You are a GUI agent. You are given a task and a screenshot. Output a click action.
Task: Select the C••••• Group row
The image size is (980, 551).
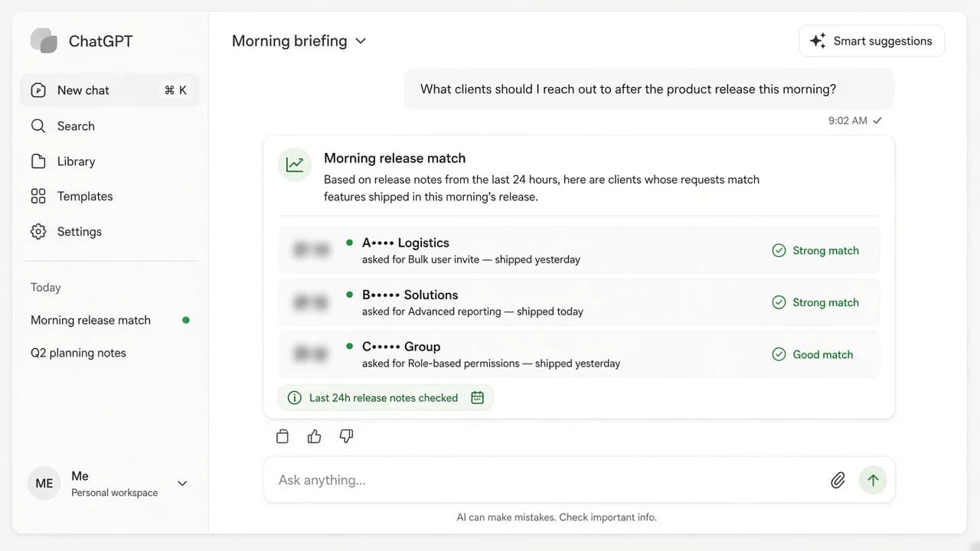(579, 354)
